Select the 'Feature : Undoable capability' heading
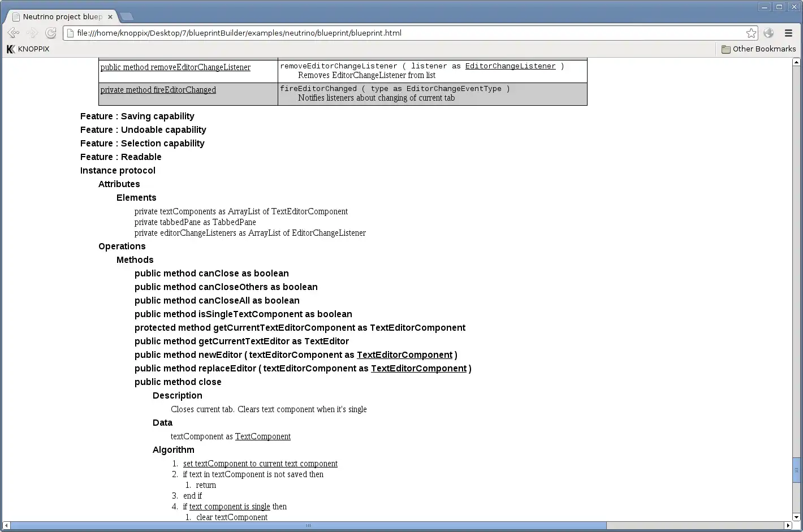 (x=143, y=130)
